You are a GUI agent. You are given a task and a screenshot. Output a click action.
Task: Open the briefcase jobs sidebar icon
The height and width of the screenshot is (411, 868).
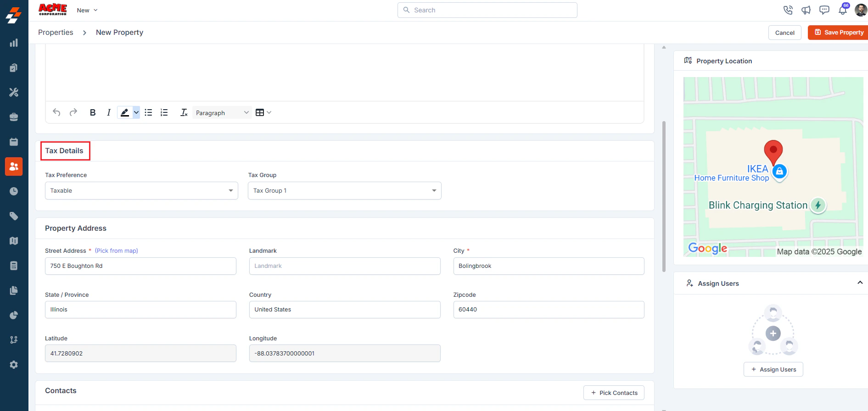pos(14,117)
